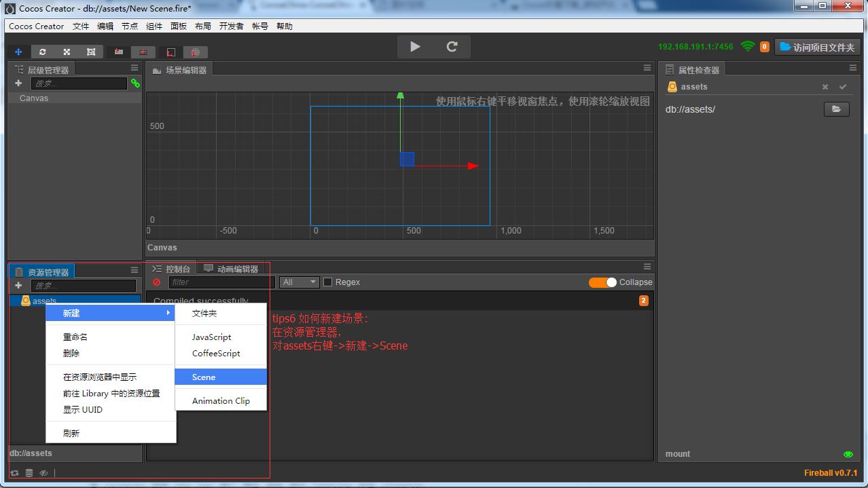
Task: Open the All log level dropdown
Action: 300,282
